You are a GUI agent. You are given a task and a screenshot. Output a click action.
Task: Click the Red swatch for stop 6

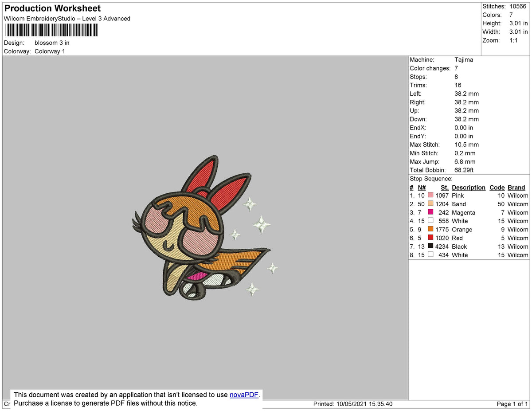tap(430, 238)
